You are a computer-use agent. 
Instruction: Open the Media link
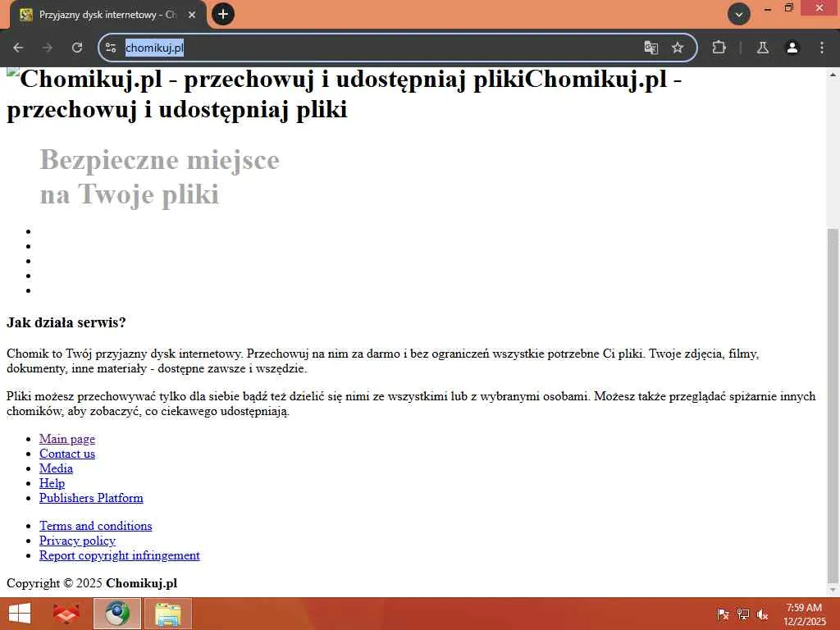coord(56,468)
